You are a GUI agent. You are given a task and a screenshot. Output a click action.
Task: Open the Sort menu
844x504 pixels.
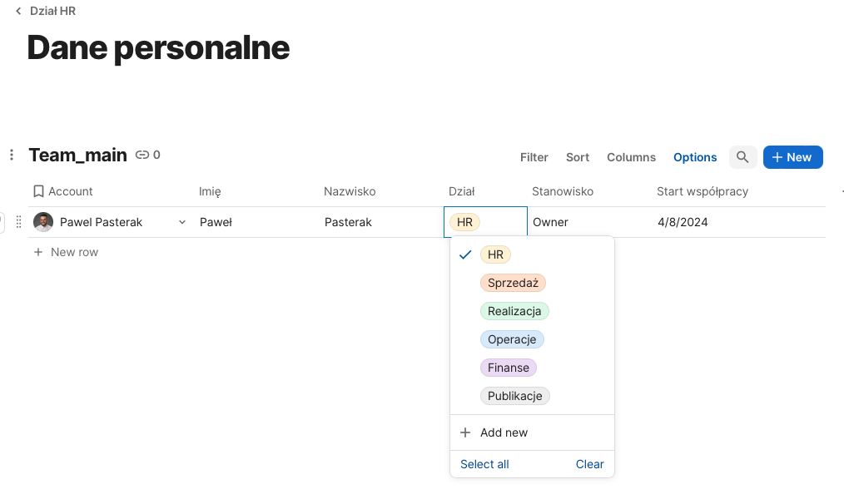point(577,157)
